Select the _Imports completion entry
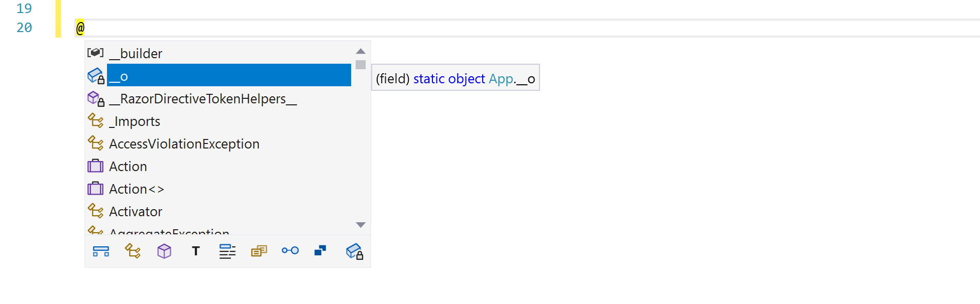This screenshot has height=304, width=980. 135,121
